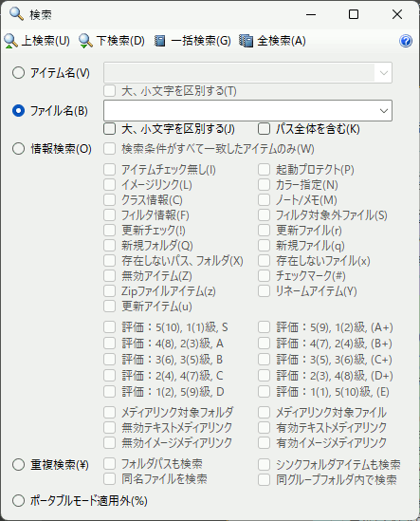Check 更新ファイル(r) option
This screenshot has width=420, height=521.
[264, 231]
